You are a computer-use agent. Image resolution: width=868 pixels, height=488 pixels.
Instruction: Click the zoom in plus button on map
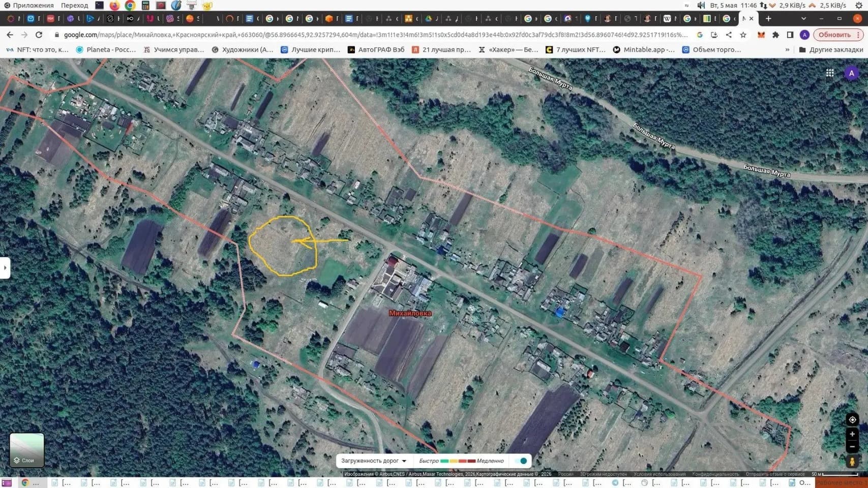tap(852, 434)
